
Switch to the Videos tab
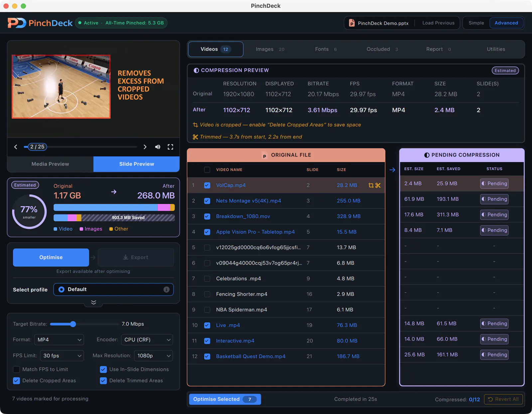[x=216, y=49]
